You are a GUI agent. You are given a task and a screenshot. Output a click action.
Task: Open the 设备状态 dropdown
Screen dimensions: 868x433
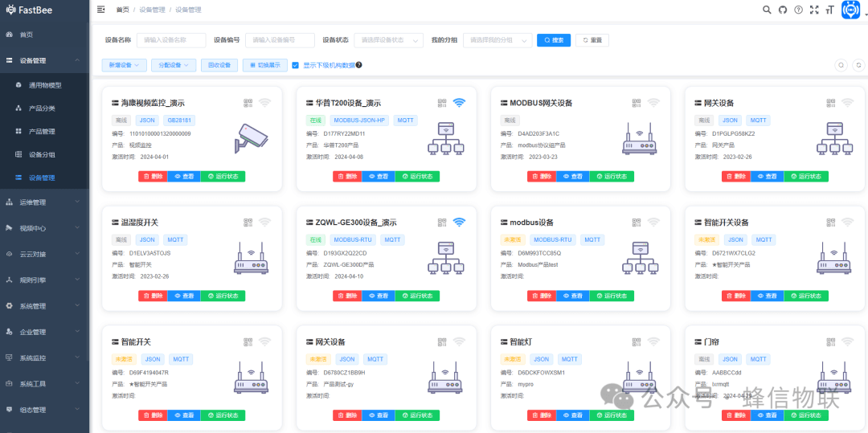tap(389, 40)
